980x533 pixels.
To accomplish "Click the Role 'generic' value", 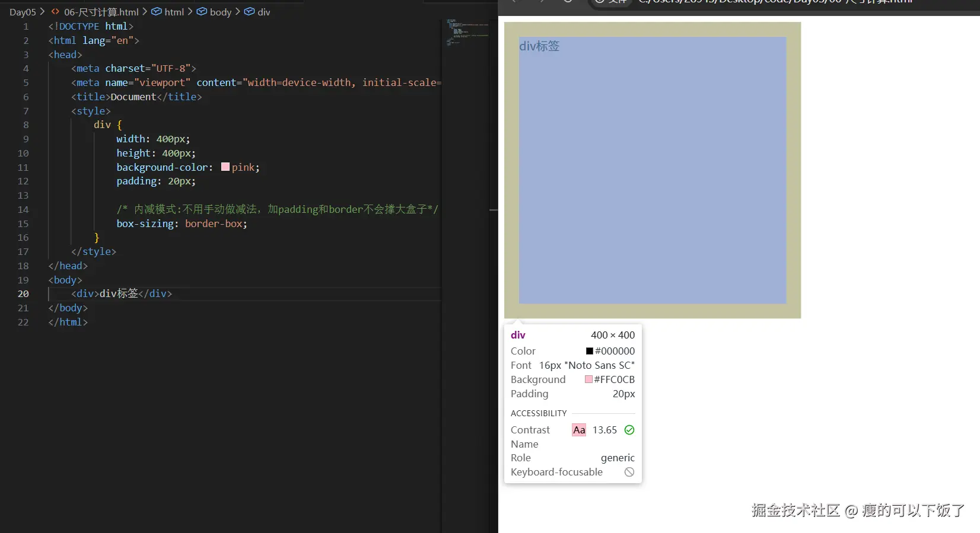I will coord(618,458).
